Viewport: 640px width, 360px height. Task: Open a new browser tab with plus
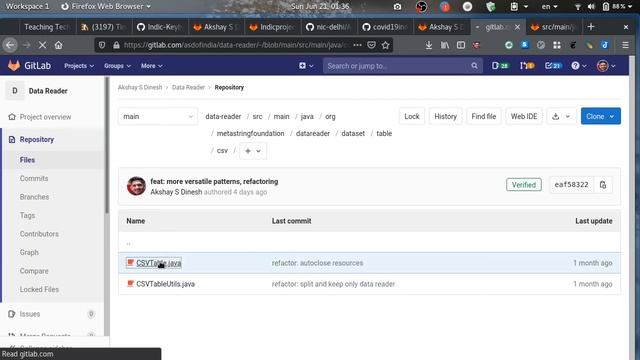591,27
